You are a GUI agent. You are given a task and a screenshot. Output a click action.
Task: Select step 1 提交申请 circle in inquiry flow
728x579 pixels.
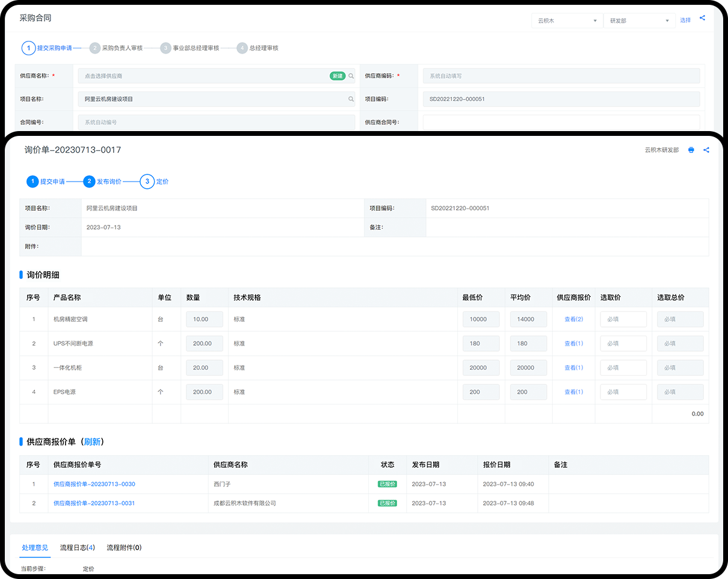[x=32, y=182]
